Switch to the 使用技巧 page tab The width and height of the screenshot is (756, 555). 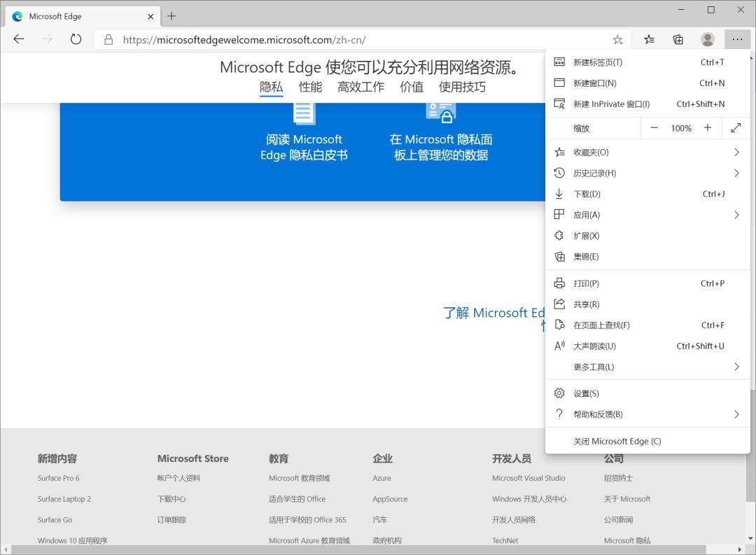462,87
